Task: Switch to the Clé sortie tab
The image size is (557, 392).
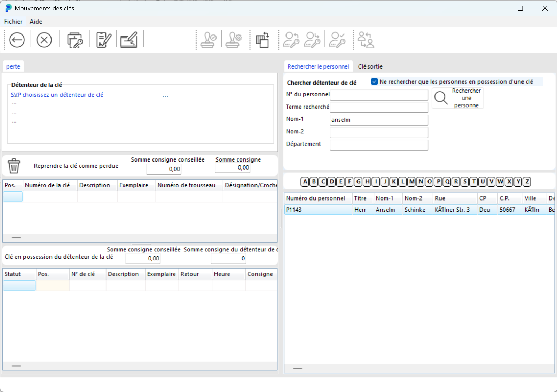Action: pos(370,66)
